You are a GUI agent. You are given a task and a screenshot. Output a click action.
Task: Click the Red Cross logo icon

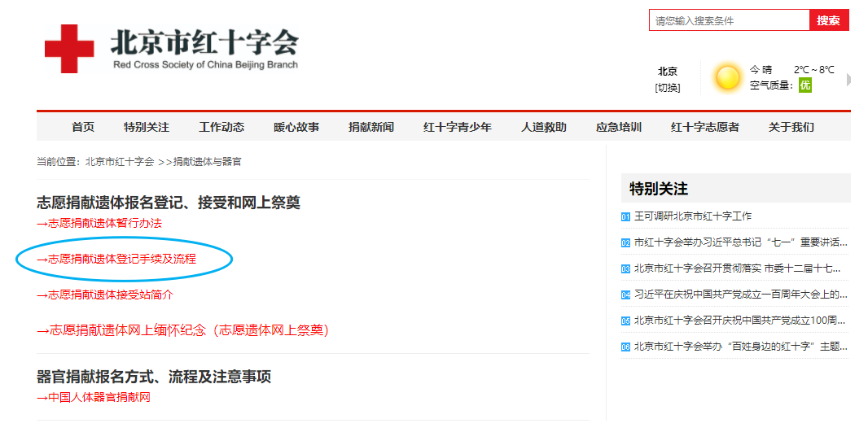[69, 49]
